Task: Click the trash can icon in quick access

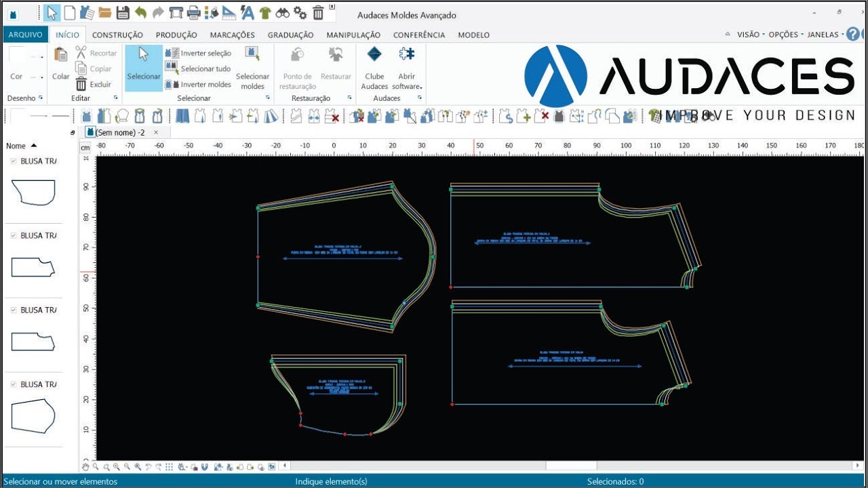Action: pyautogui.click(x=318, y=12)
